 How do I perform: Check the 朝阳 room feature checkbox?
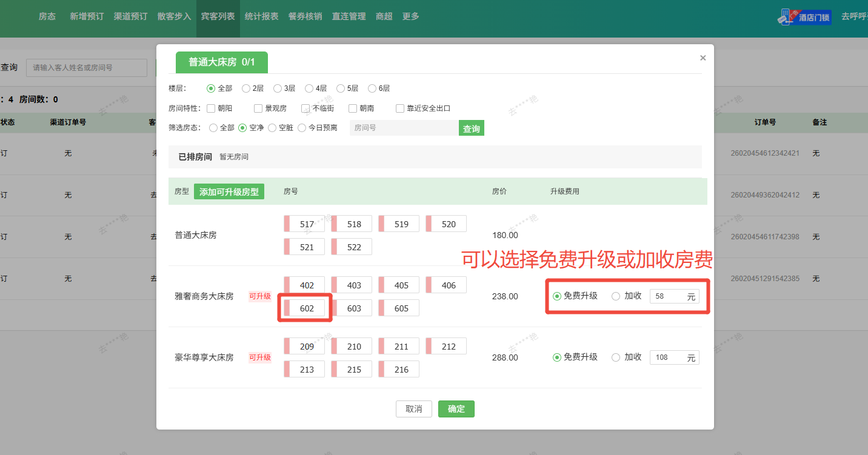(211, 108)
